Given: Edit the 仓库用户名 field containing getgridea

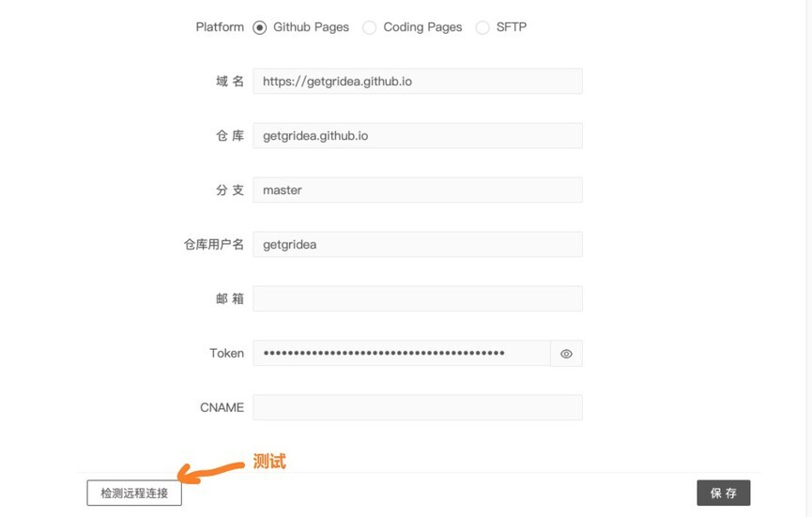Looking at the screenshot, I should click(418, 244).
